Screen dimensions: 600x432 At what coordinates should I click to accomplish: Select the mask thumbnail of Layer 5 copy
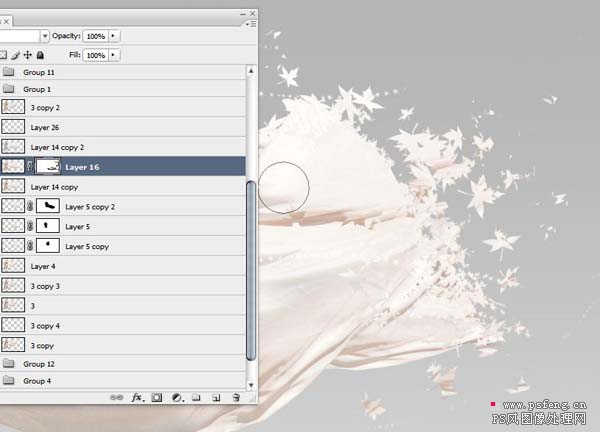coord(48,246)
